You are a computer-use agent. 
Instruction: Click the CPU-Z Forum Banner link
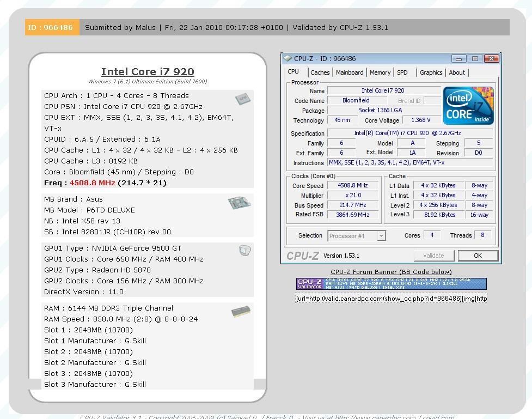pyautogui.click(x=391, y=272)
